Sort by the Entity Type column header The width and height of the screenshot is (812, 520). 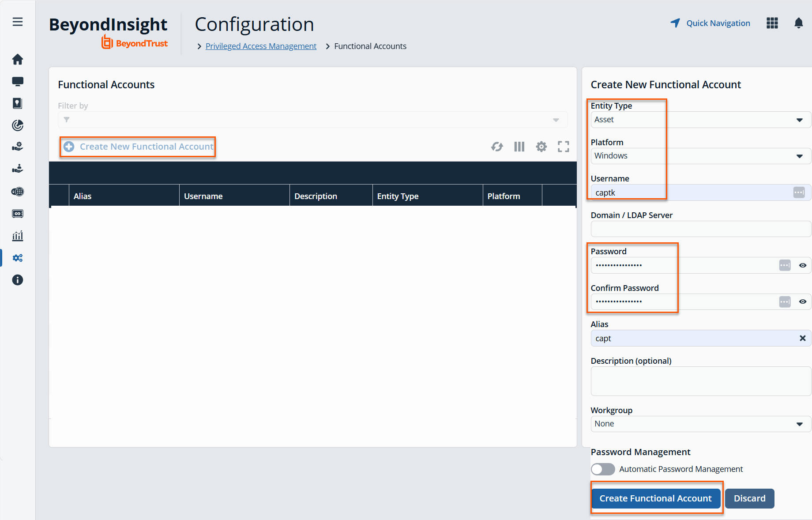(428, 196)
